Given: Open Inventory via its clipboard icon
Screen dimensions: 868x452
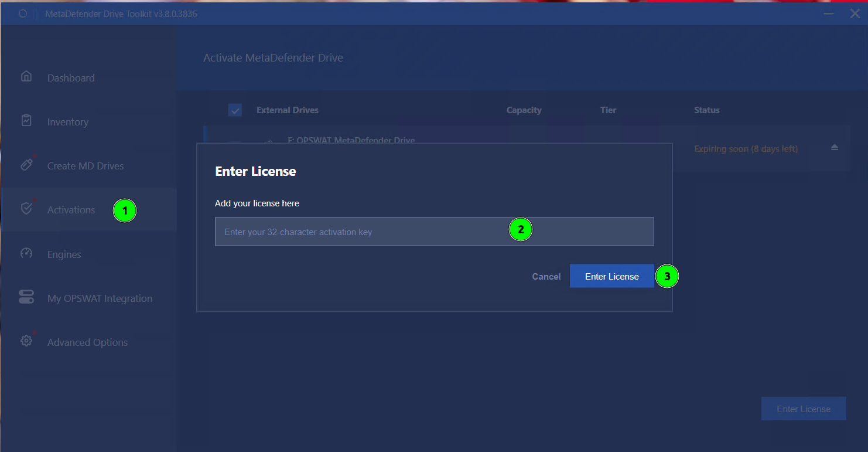Looking at the screenshot, I should 26,120.
